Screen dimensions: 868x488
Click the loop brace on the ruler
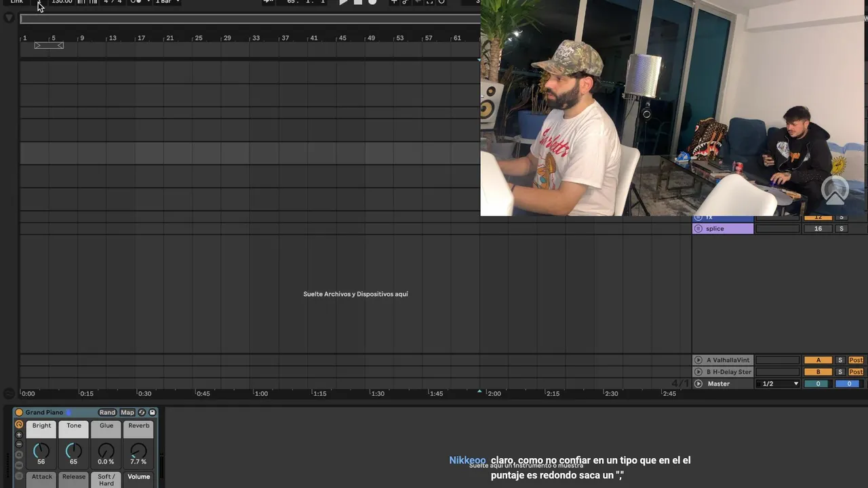[x=49, y=45]
